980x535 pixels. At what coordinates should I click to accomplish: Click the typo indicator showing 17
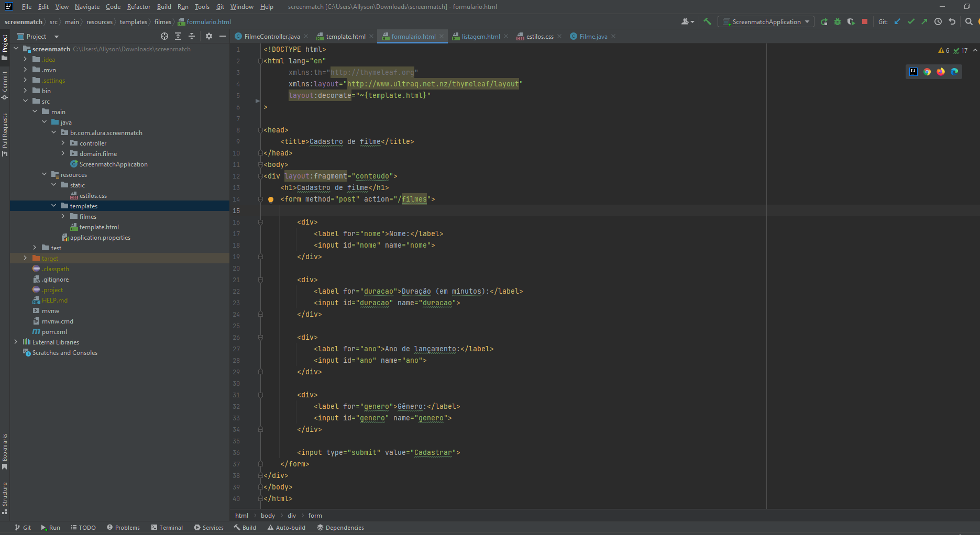click(961, 51)
